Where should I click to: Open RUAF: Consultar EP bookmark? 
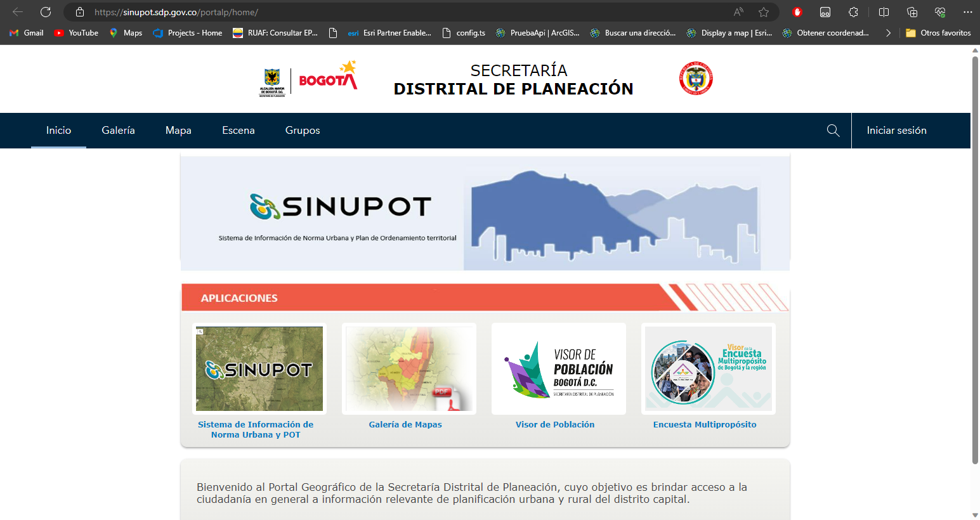pyautogui.click(x=275, y=33)
